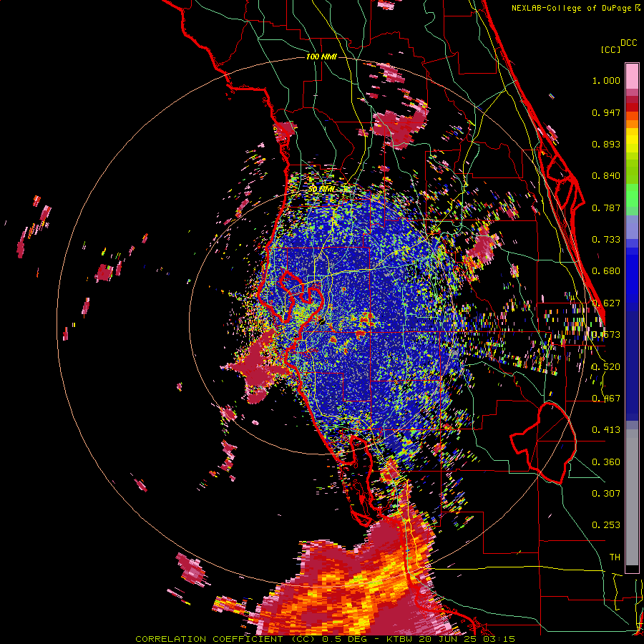This screenshot has height=644, width=644.
Task: Select the 0.307 color scale value
Action: (x=606, y=494)
